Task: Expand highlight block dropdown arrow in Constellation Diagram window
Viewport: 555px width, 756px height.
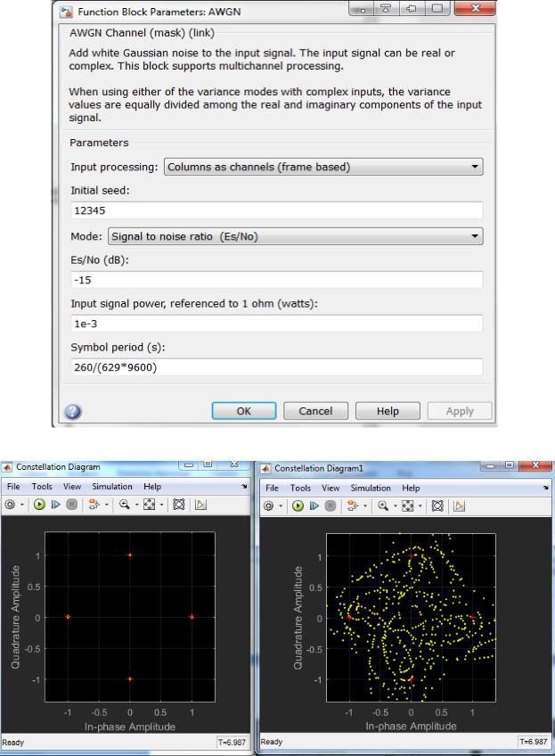Action: coord(106,505)
